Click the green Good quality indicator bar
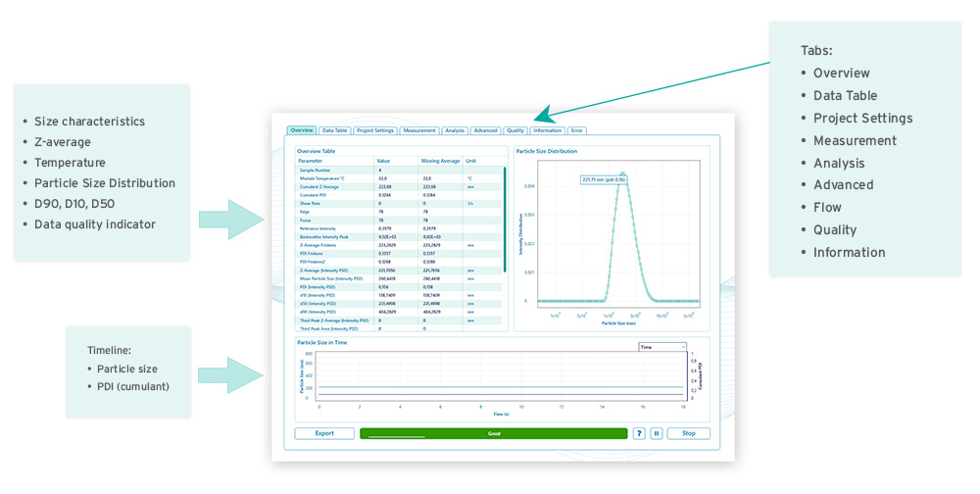980x494 pixels. [494, 433]
